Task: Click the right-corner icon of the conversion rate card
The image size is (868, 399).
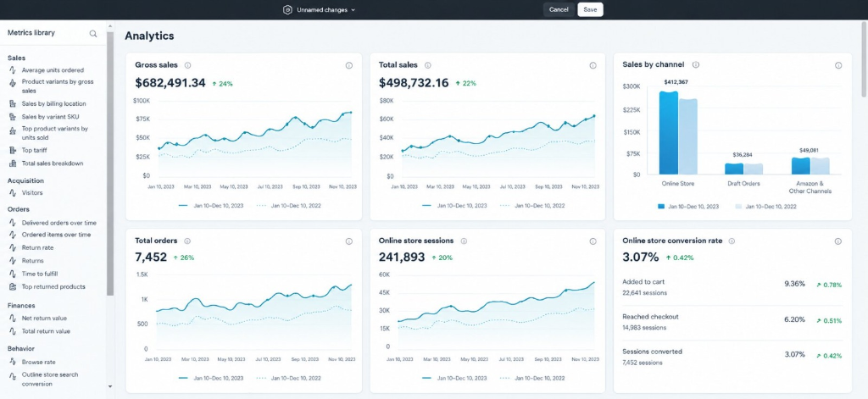Action: click(838, 241)
